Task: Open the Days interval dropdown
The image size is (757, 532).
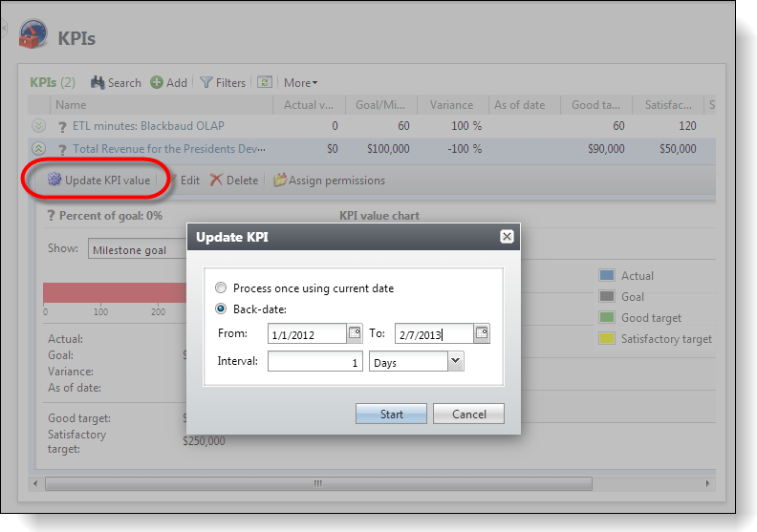Action: tap(455, 362)
